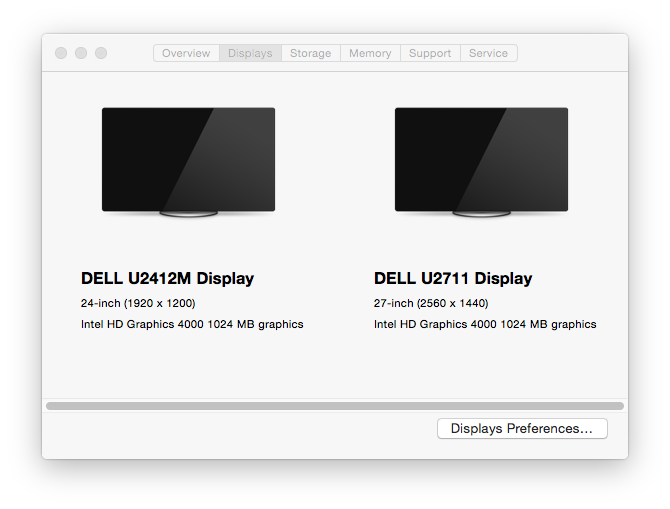Click the DELL U2711 monitor image
The height and width of the screenshot is (509, 670).
[x=482, y=162]
